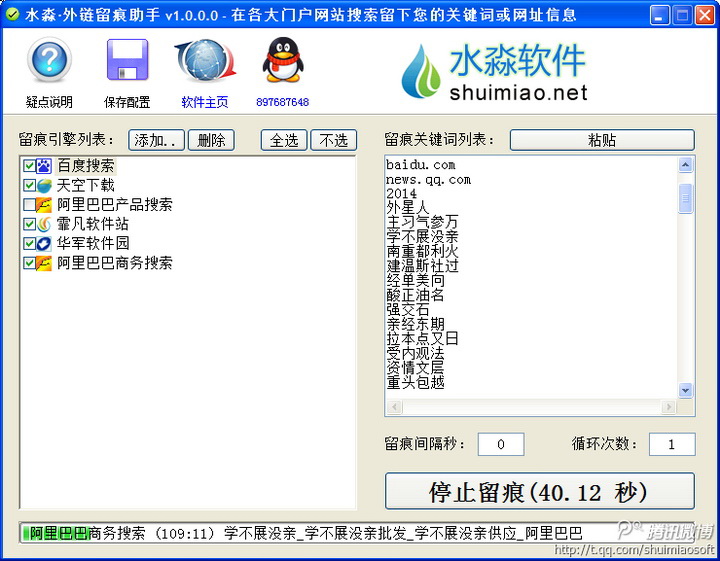The image size is (720, 561).
Task: Click the 全选 button
Action: click(x=284, y=140)
